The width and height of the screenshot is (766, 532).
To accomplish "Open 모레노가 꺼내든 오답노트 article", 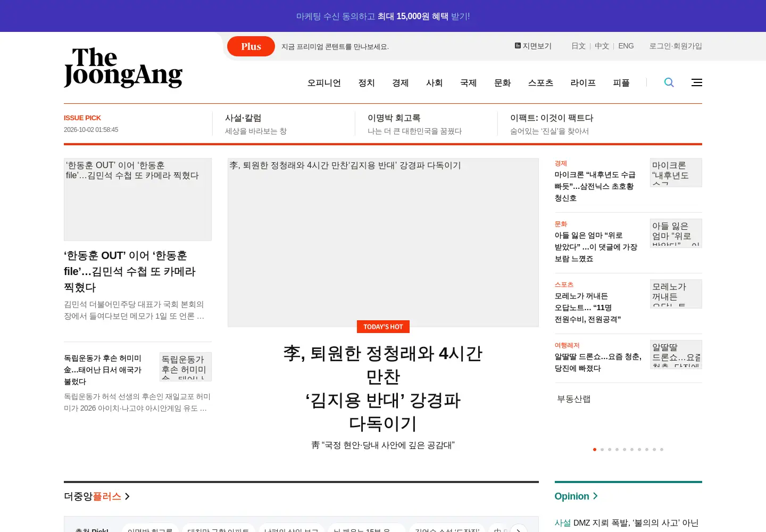I will (x=588, y=307).
